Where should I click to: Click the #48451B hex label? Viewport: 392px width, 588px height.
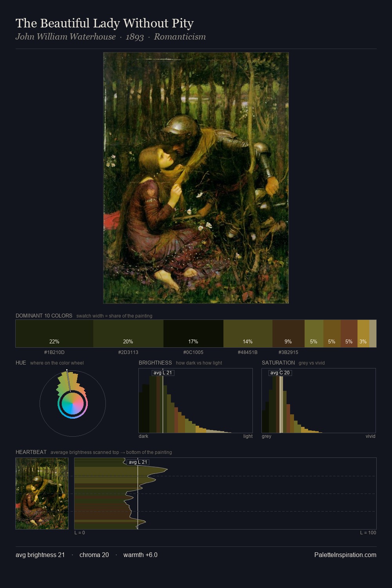[248, 352]
